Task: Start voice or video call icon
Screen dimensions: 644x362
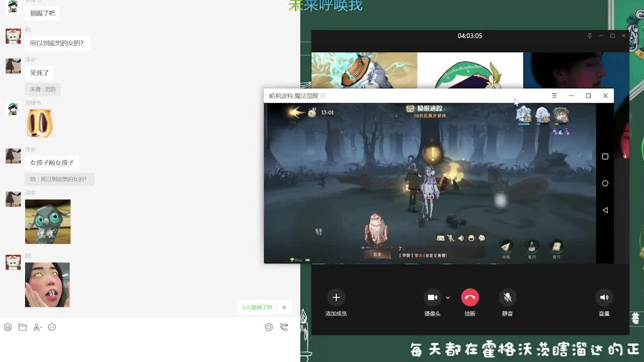Action: point(284,327)
